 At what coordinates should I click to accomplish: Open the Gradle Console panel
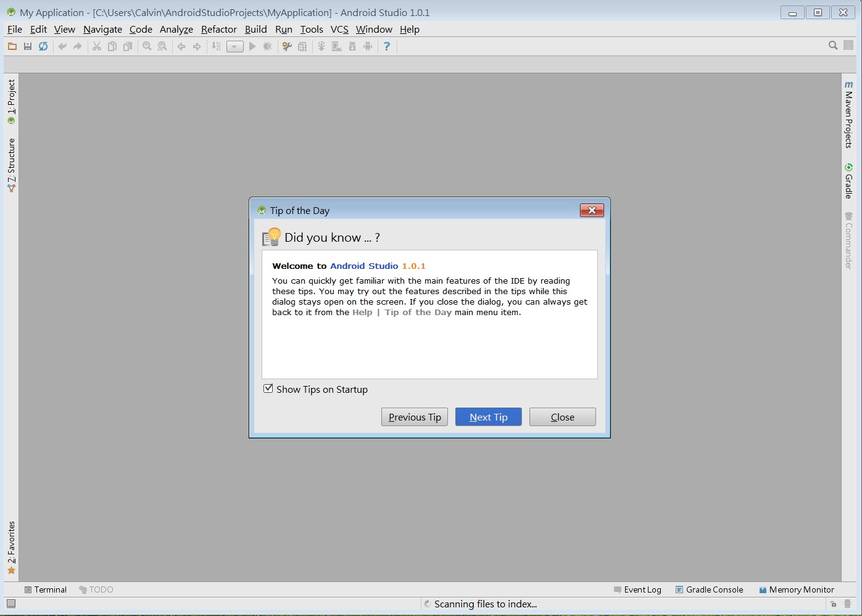[709, 589]
